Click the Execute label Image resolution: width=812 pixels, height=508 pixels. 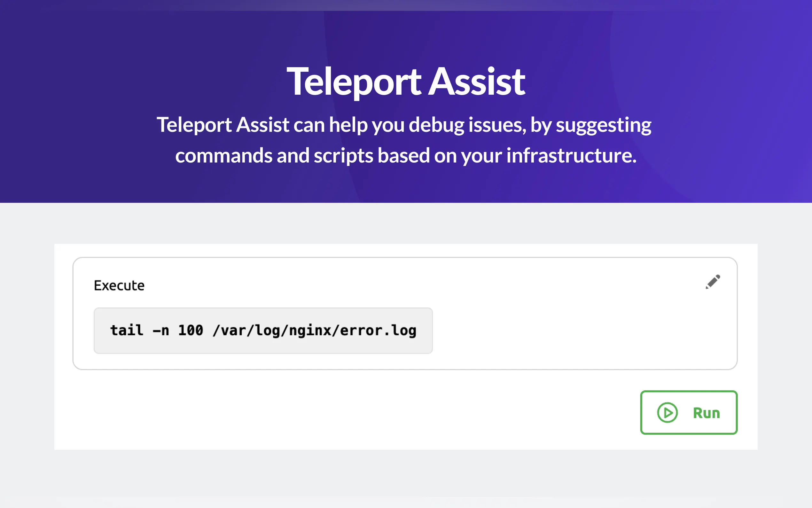pyautogui.click(x=119, y=286)
